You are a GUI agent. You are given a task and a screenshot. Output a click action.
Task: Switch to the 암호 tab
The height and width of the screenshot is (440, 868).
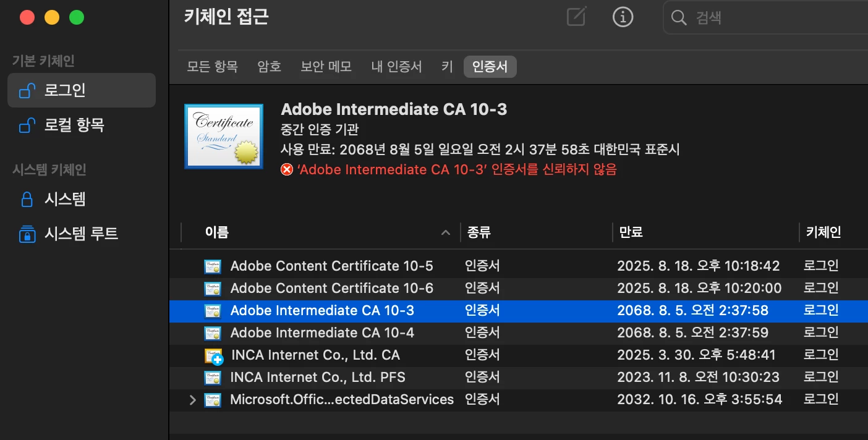(270, 67)
